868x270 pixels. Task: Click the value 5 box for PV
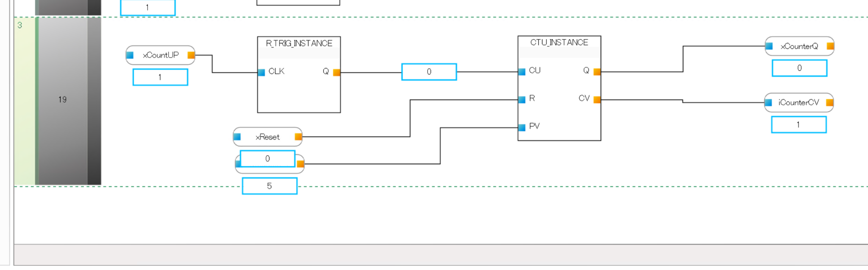270,186
